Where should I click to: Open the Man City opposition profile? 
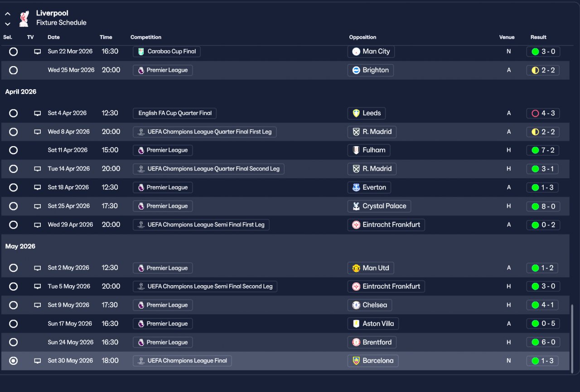point(371,52)
